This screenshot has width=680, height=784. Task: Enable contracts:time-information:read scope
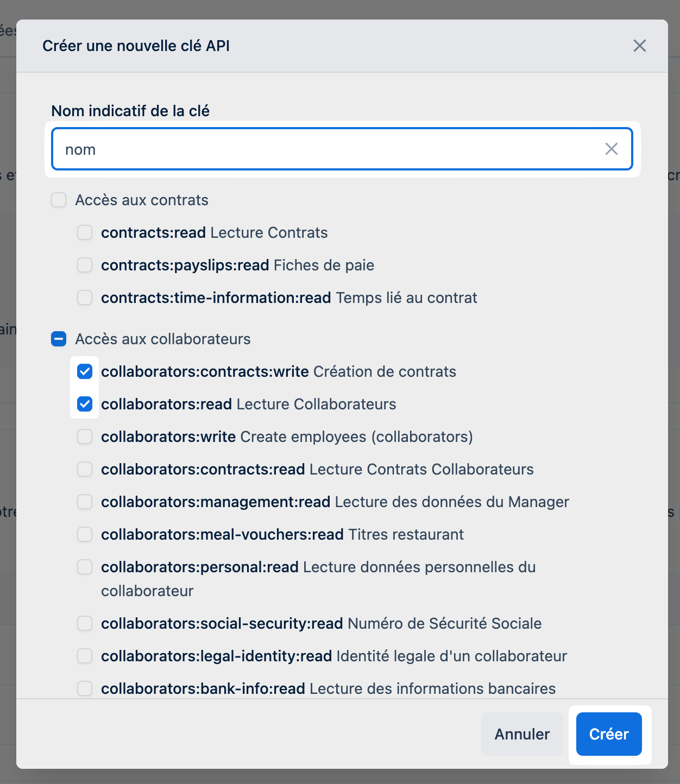tap(85, 298)
